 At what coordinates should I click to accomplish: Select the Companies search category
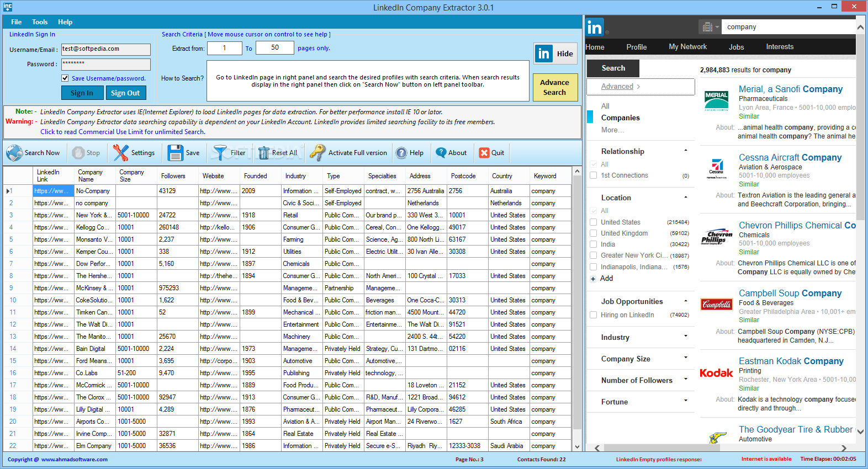(x=620, y=118)
